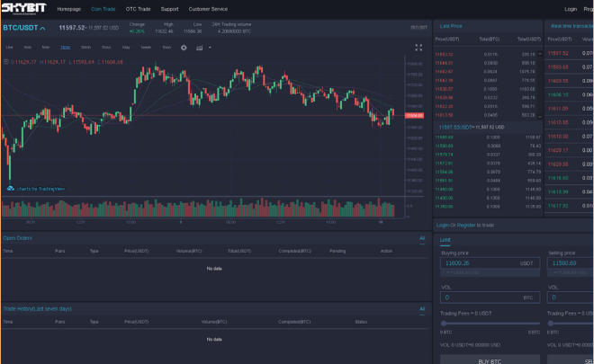Image resolution: width=594 pixels, height=364 pixels.
Task: Click Login link in trade prompt
Action: 443,225
